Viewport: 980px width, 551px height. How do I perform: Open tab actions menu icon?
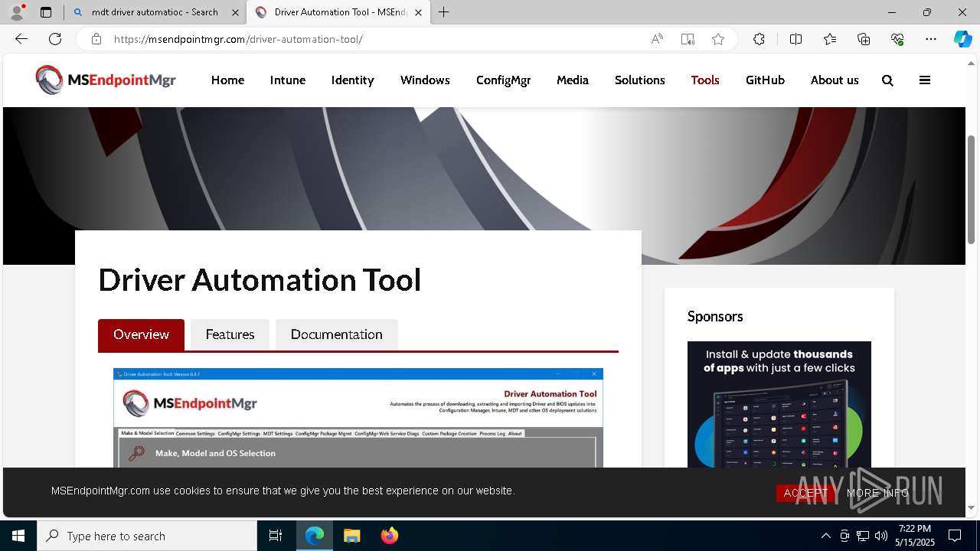46,12
